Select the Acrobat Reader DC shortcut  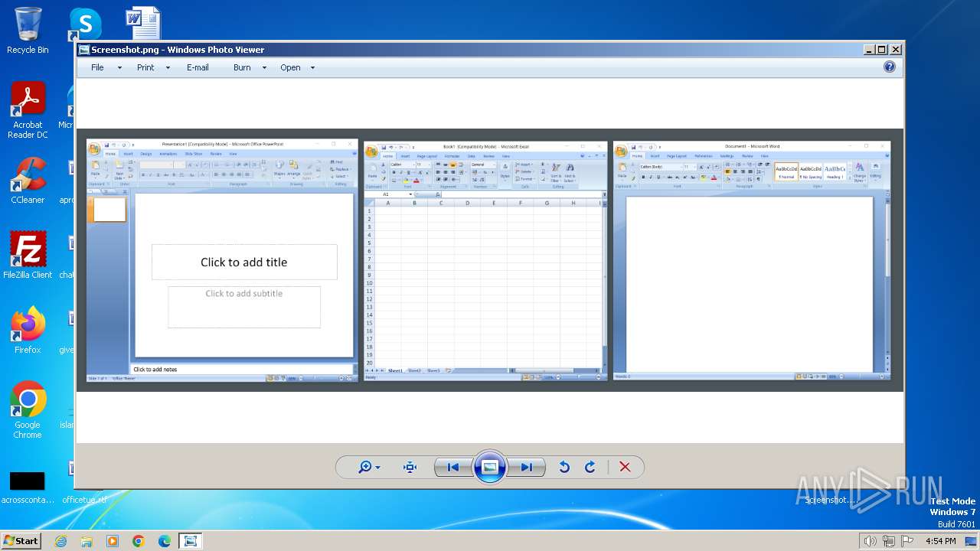tap(28, 110)
